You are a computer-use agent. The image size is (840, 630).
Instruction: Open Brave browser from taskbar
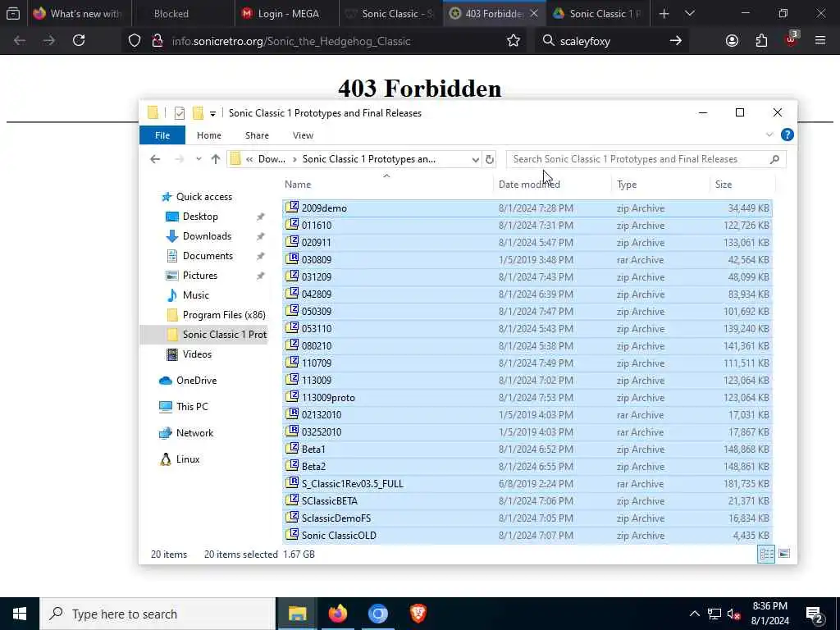pos(418,614)
